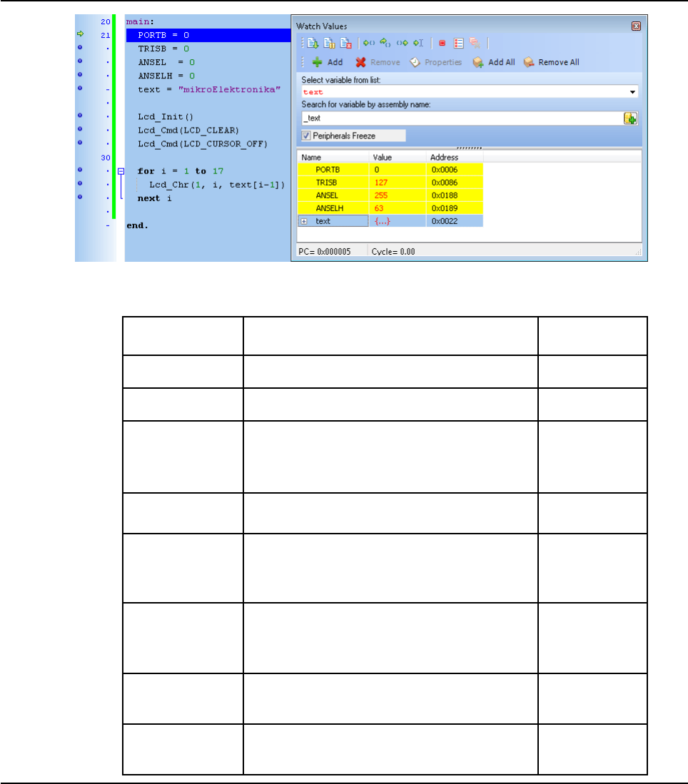Image resolution: width=688 pixels, height=784 pixels.
Task: Click the Step Over icon
Action: coord(385,43)
